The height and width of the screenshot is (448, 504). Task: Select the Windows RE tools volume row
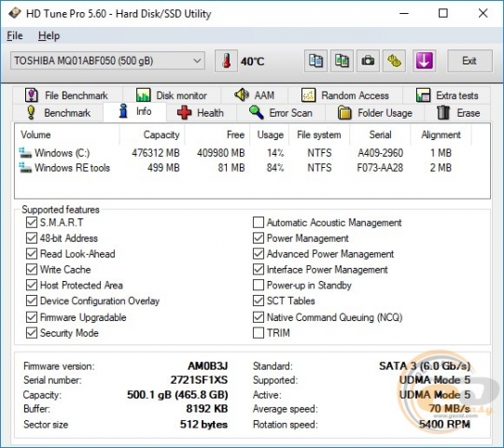click(244, 168)
